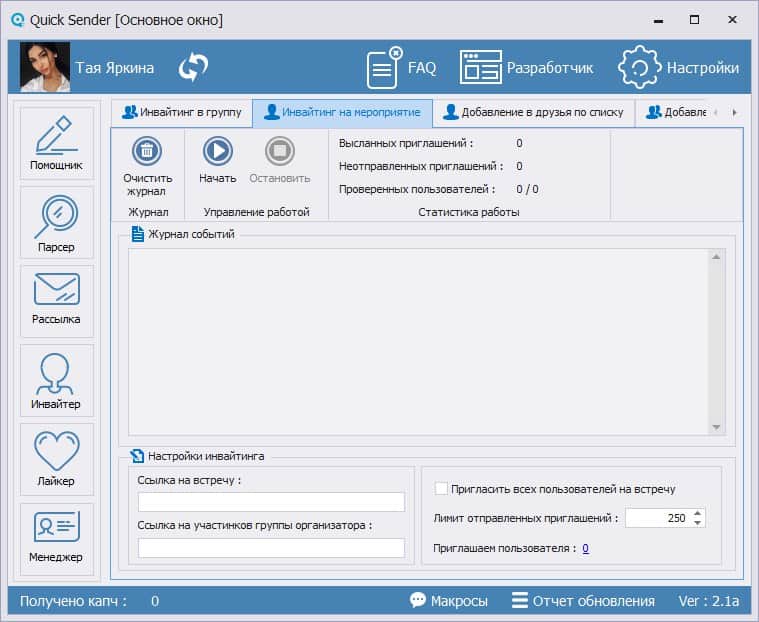Viewport: 759px width, 622px height.
Task: Click event log scrollbar down arrow
Action: 716,427
